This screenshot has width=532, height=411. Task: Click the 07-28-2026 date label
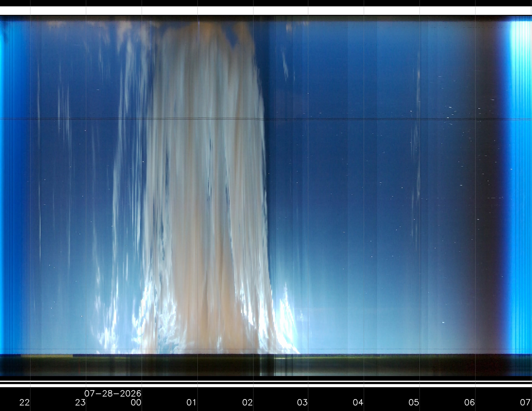(x=113, y=393)
